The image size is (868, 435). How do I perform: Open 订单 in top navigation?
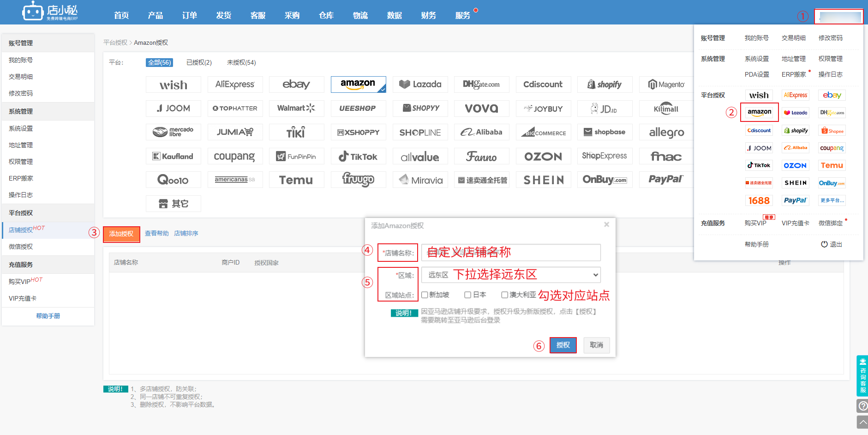(190, 15)
